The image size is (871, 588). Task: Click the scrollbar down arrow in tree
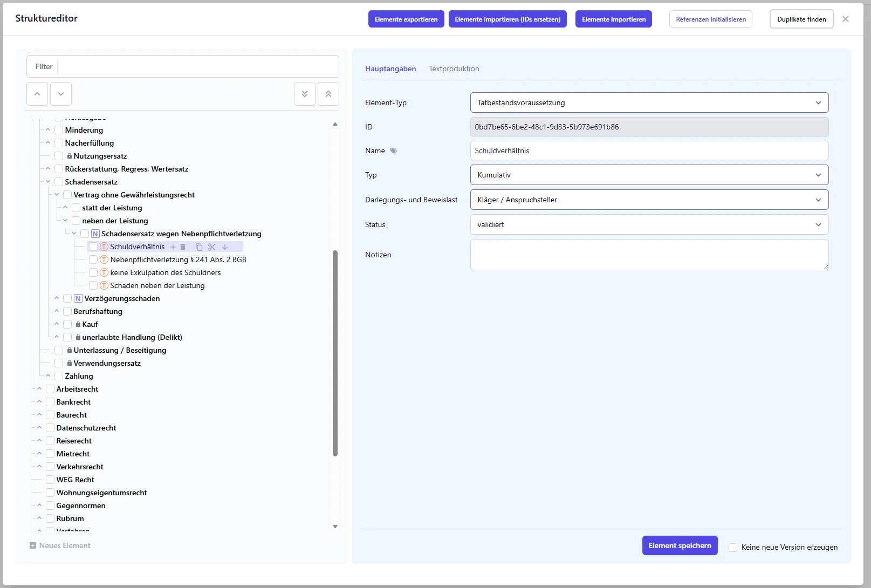pyautogui.click(x=335, y=527)
